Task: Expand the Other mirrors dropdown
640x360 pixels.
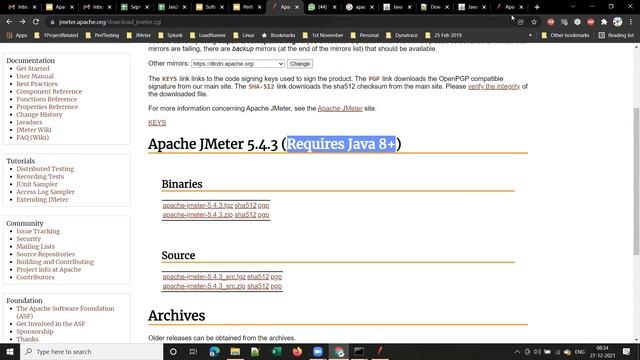Action: [238, 64]
